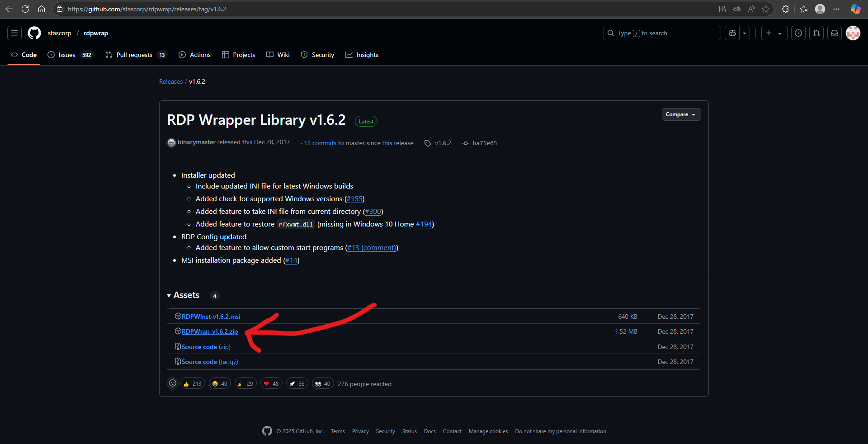Toggle the rocket reaction (36)

point(297,383)
